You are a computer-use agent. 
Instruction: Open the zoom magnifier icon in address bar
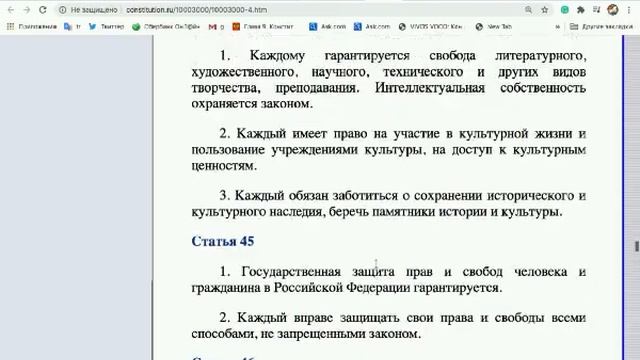[x=529, y=10]
